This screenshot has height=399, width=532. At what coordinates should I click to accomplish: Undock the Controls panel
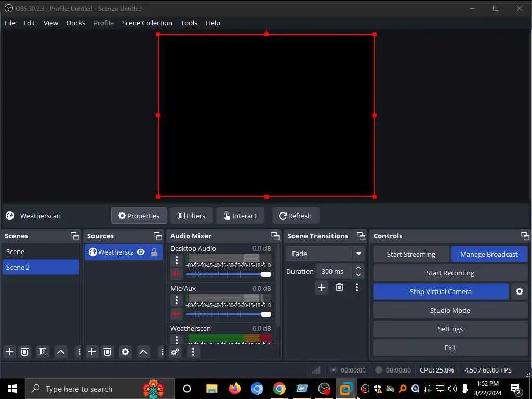[x=525, y=236]
